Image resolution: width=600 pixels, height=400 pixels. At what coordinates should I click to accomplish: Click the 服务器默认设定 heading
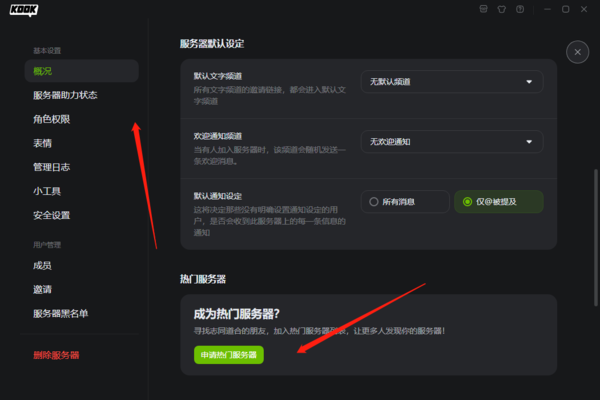212,44
